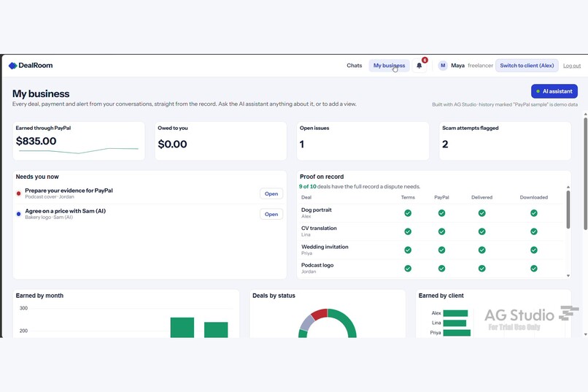Click the 'CV translation' deal name
This screenshot has height=392, width=588.
point(319,228)
